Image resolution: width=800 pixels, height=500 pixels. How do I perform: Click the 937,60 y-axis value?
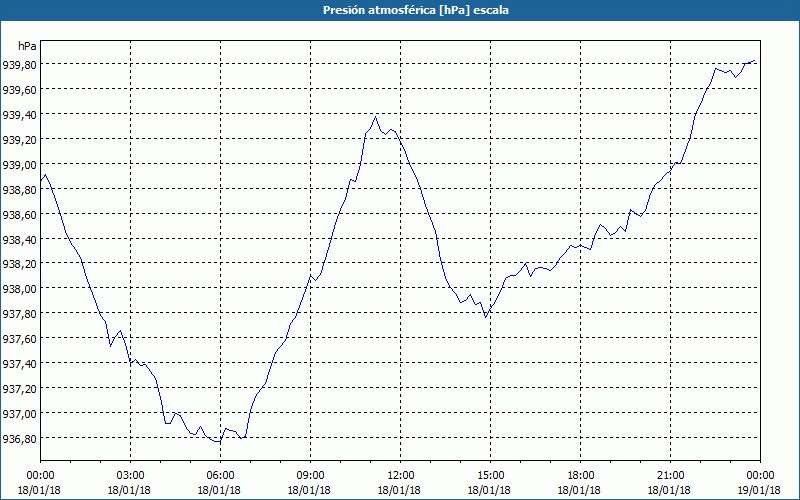click(19, 339)
